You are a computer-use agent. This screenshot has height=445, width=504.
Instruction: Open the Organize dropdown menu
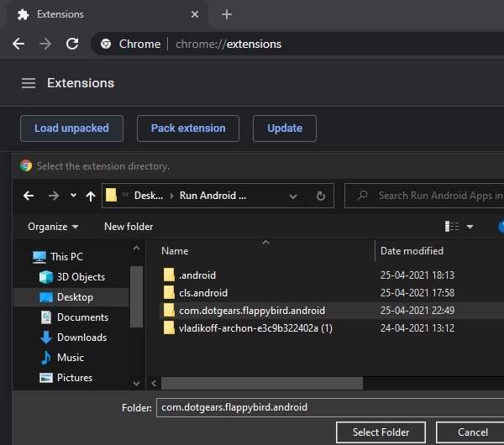pyautogui.click(x=53, y=227)
